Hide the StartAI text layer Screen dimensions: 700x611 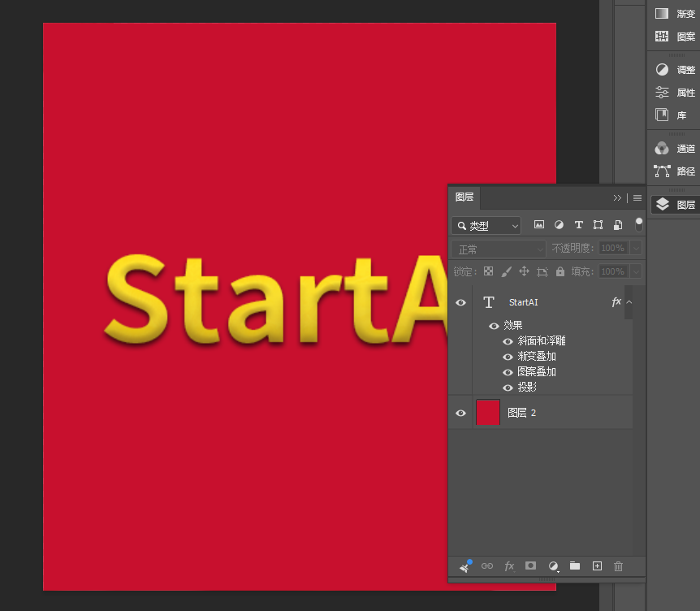(460, 302)
